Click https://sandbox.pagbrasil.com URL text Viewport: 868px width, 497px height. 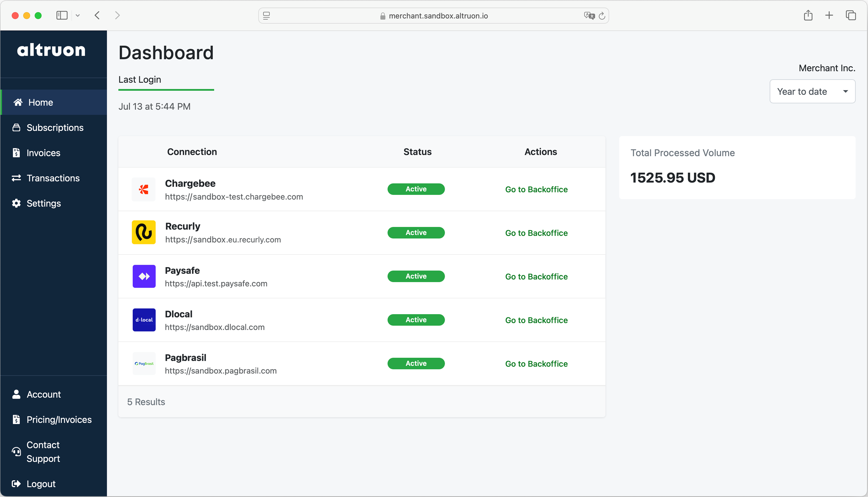tap(221, 371)
